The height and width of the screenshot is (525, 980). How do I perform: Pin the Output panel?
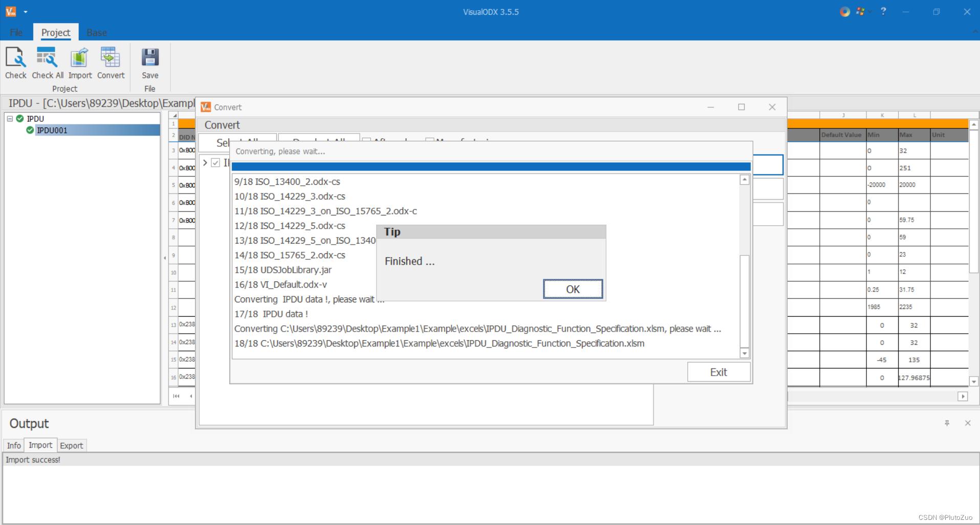pyautogui.click(x=947, y=423)
